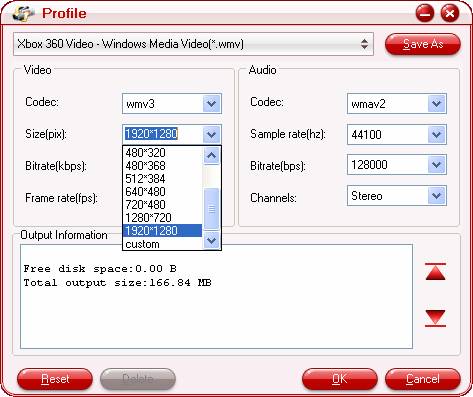Open the Sample rate(hz) dropdown
The image size is (473, 397).
click(x=437, y=135)
